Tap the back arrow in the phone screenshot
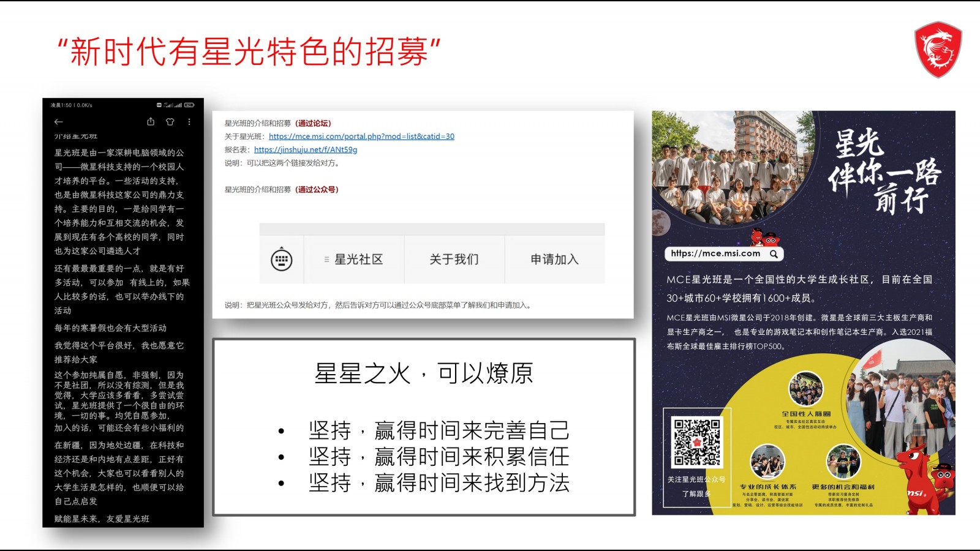980x551 pixels. coord(59,122)
